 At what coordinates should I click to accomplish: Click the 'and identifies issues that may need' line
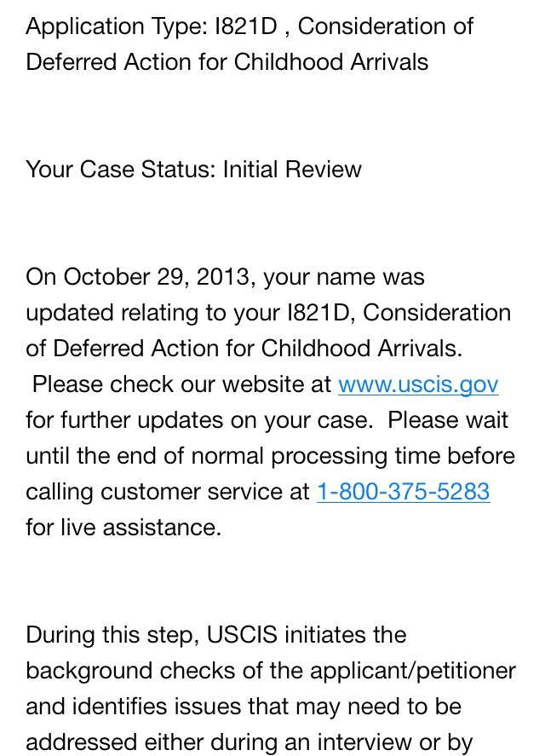click(x=244, y=707)
